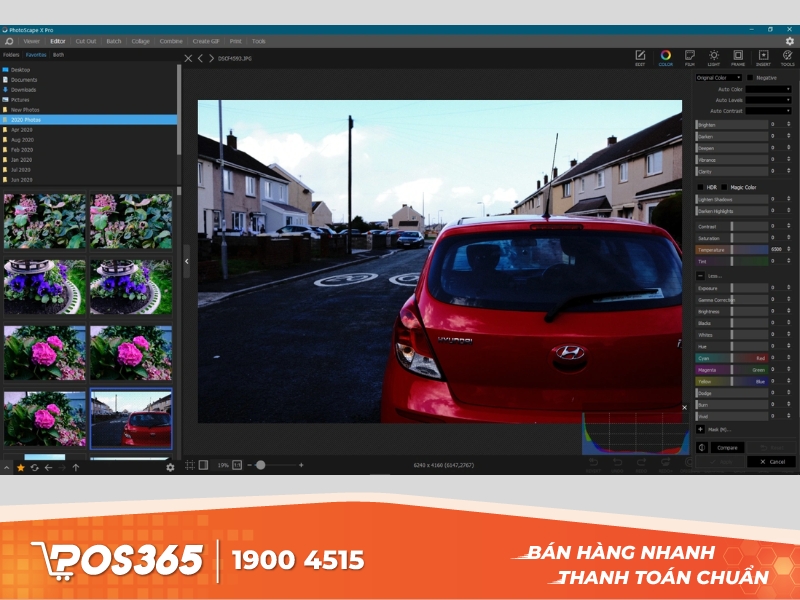
Task: Switch to the Collage tab
Action: pyautogui.click(x=140, y=41)
